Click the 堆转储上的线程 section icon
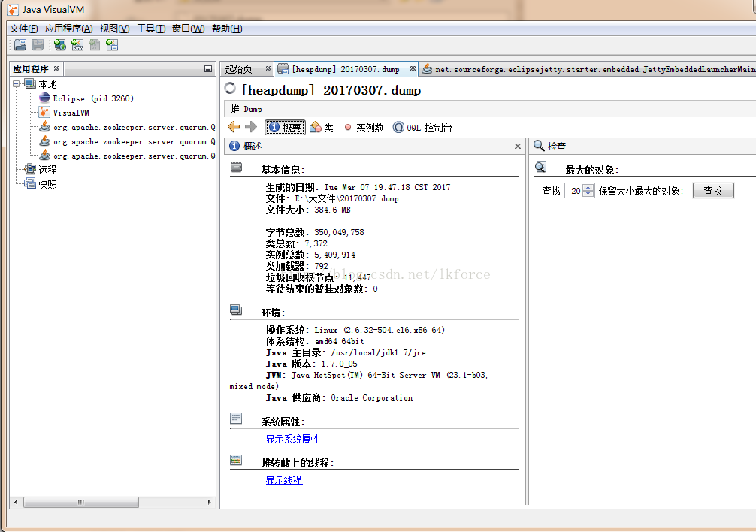The height and width of the screenshot is (532, 756). tap(236, 460)
